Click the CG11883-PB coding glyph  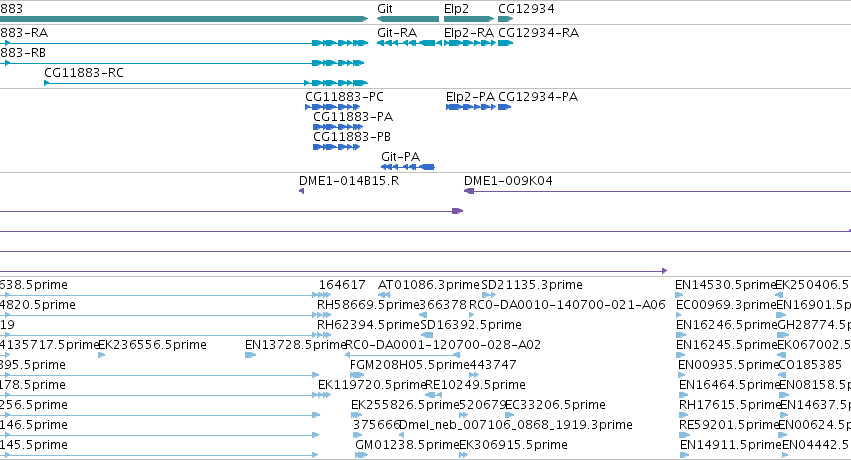point(336,147)
